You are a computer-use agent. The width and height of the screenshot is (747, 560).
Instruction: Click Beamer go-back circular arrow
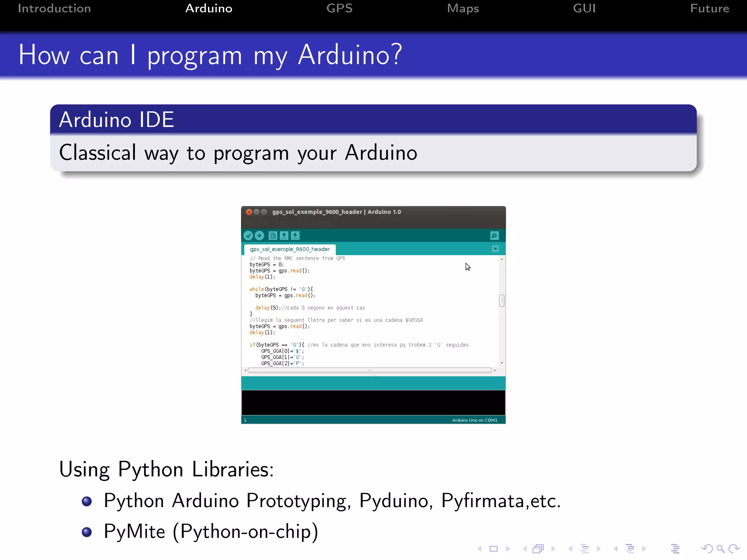click(x=707, y=549)
